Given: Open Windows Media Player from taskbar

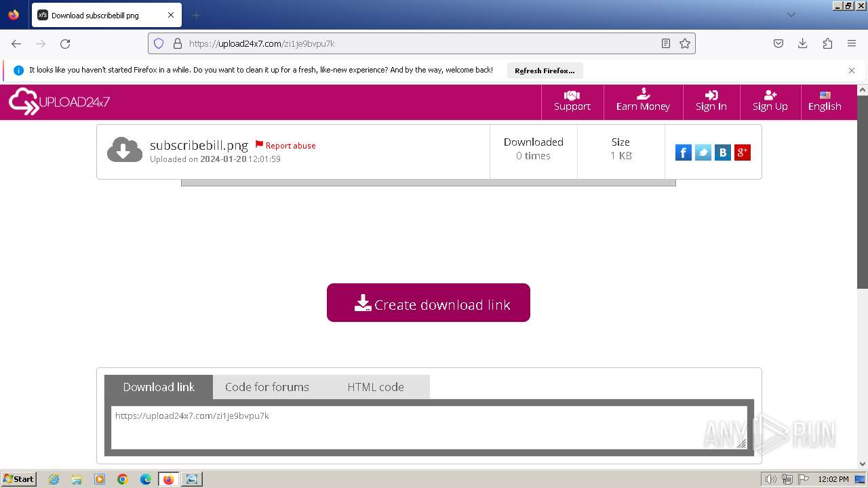Looking at the screenshot, I should pyautogui.click(x=100, y=479).
